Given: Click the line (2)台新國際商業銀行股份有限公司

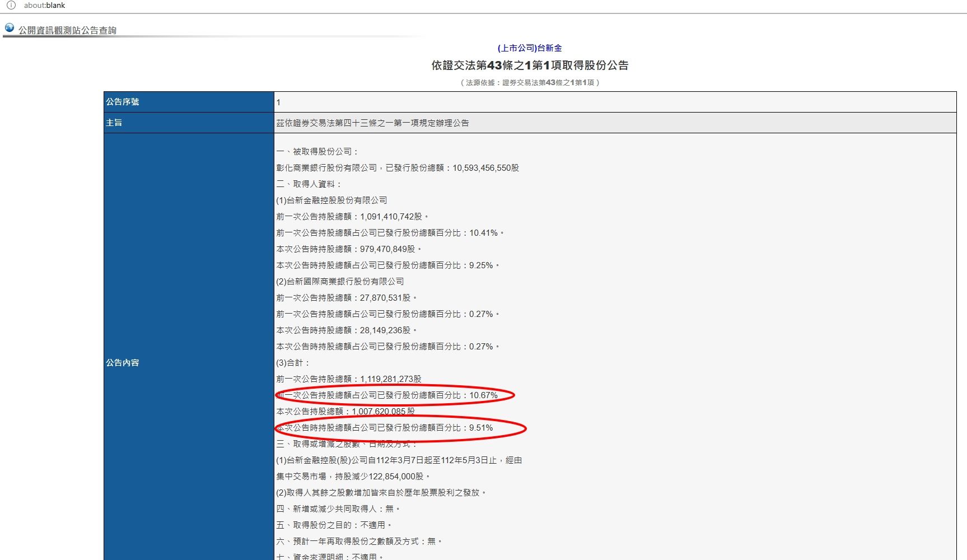Looking at the screenshot, I should (340, 281).
